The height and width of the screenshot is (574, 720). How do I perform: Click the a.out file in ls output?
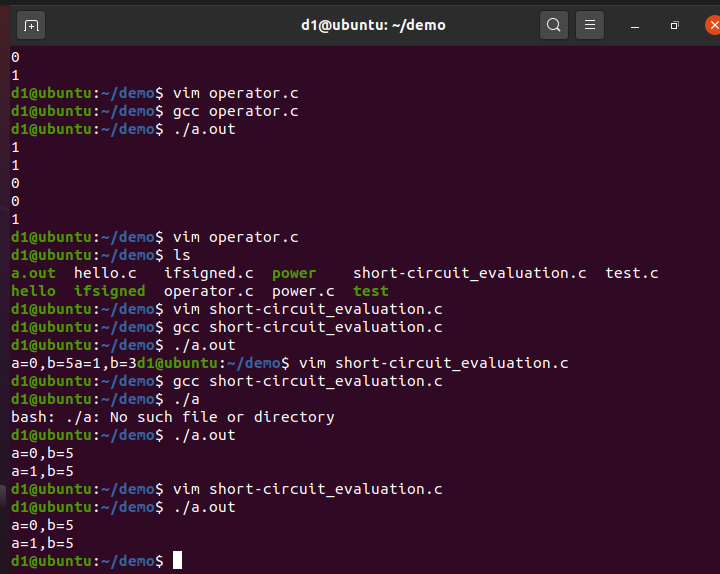(x=34, y=273)
